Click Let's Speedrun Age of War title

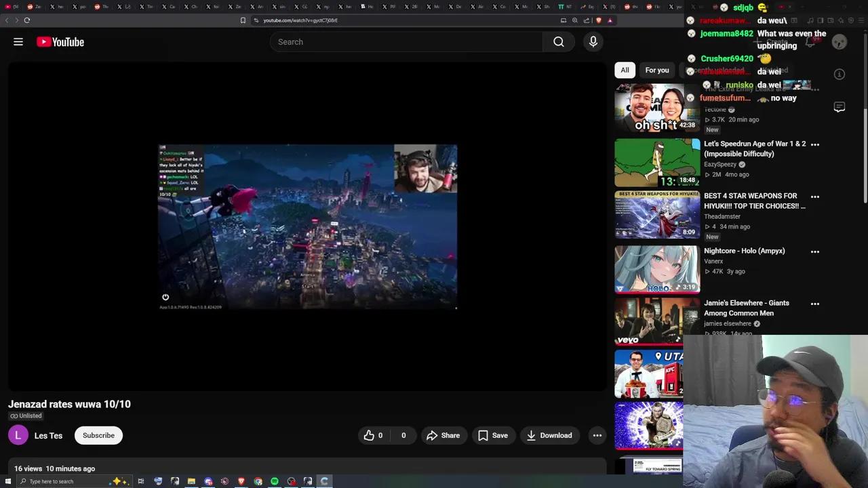pos(755,148)
